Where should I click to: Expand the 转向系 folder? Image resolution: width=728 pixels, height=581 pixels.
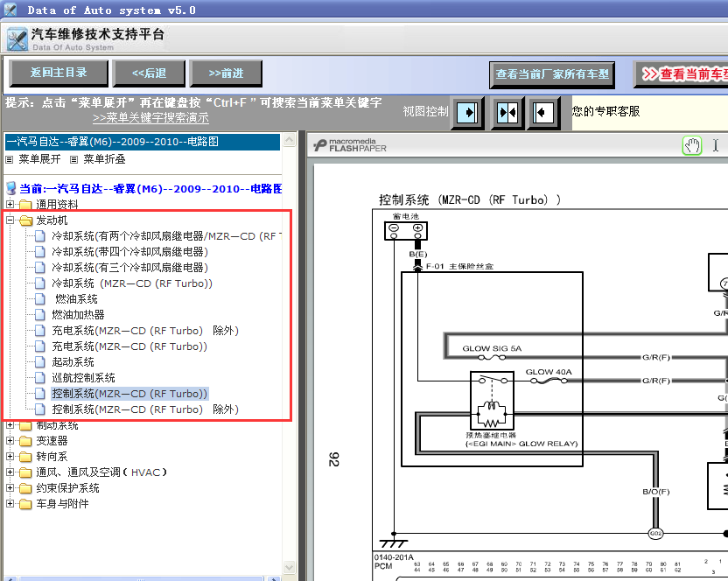tap(10, 456)
